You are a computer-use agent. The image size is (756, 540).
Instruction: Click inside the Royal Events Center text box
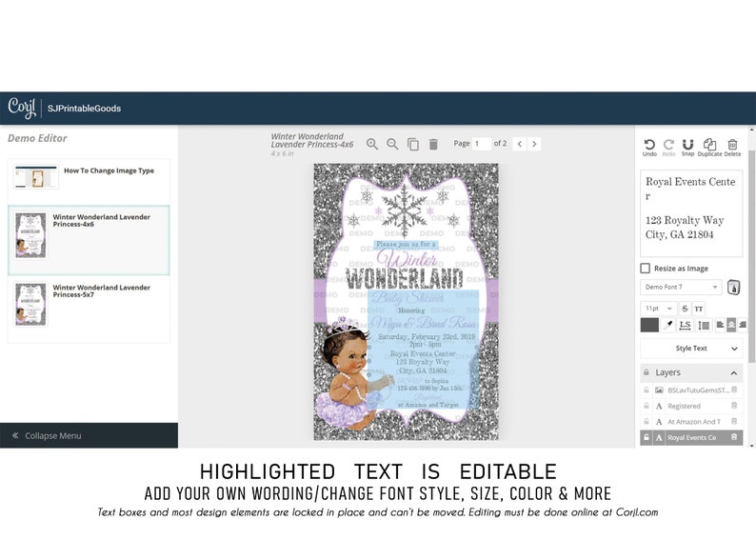(x=691, y=213)
